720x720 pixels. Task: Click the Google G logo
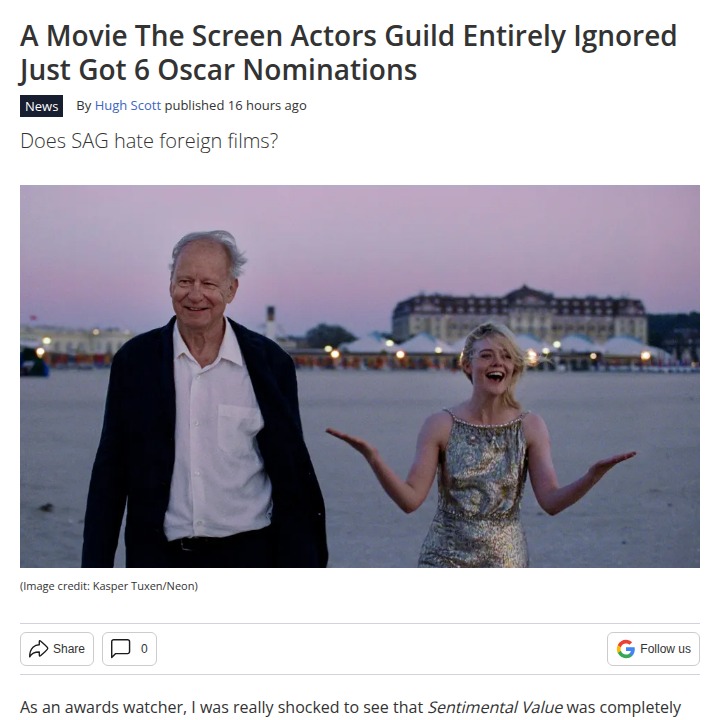(x=625, y=649)
